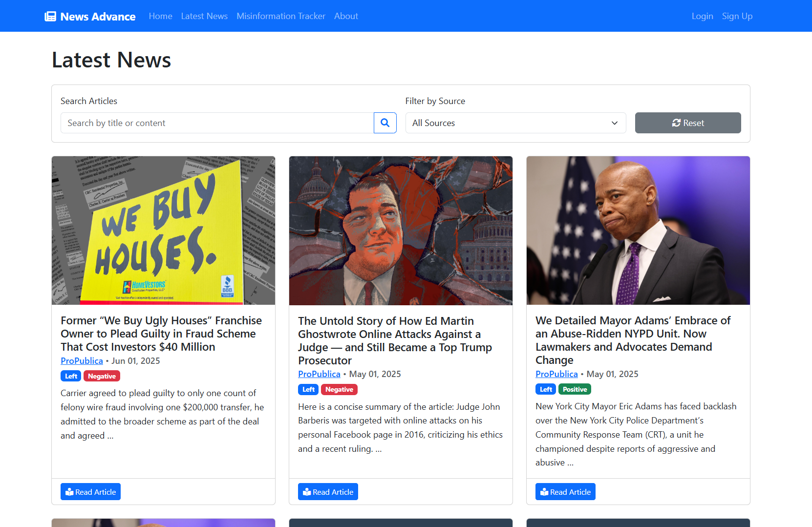Open Latest News in the navbar
Screen dimensions: 812x527
[x=204, y=16]
